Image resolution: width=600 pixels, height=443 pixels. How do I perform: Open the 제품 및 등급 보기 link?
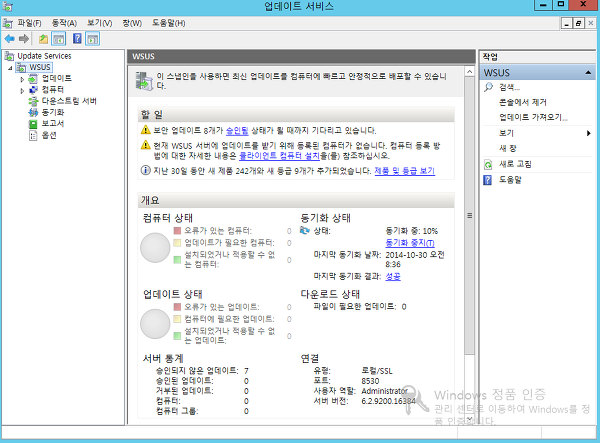point(404,171)
